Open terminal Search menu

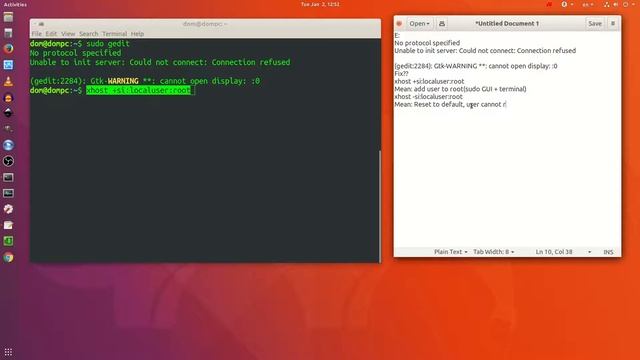point(89,33)
